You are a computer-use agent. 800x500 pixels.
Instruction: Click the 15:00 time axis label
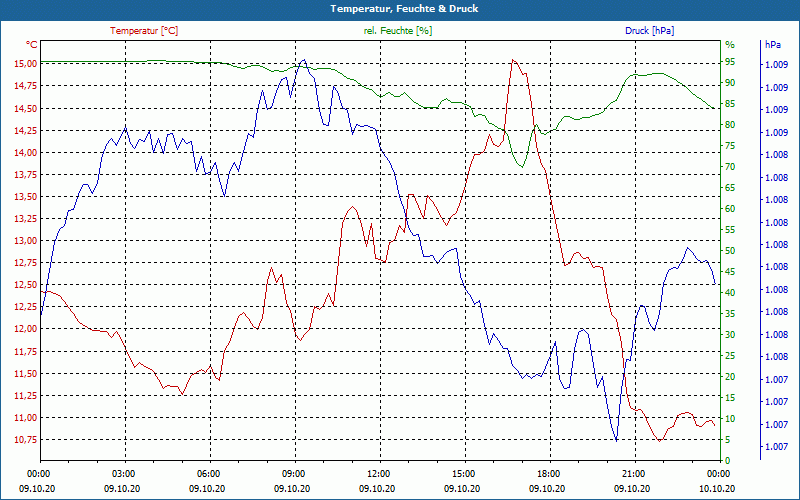point(463,473)
